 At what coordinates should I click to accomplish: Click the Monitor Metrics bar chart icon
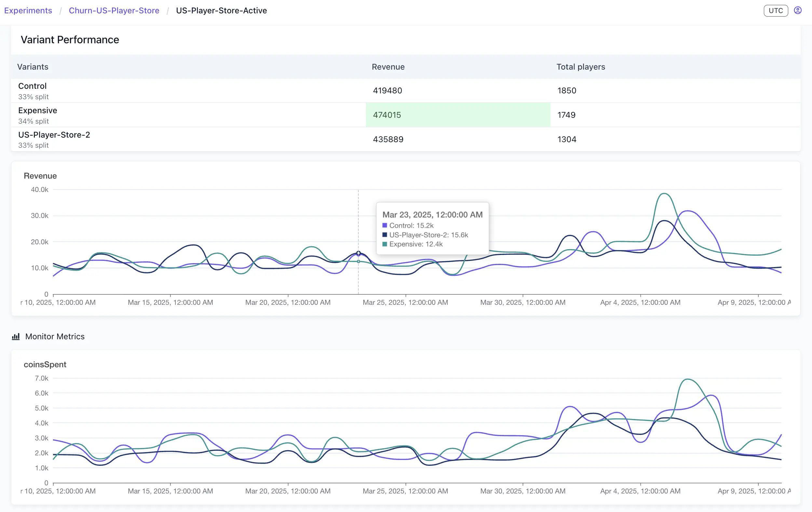click(x=16, y=336)
